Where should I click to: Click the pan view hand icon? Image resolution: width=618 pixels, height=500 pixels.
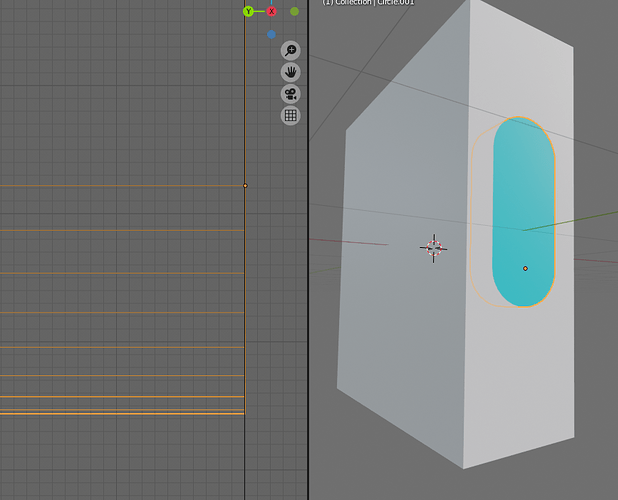290,72
